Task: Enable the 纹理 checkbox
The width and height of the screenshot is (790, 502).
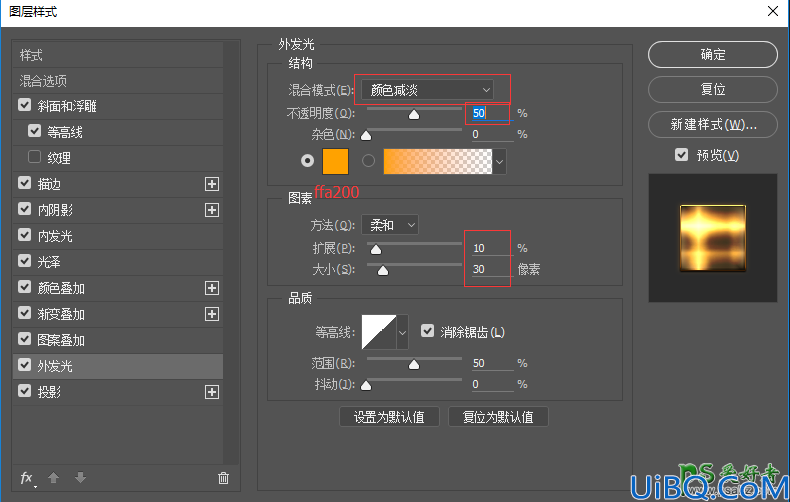Action: click(34, 157)
